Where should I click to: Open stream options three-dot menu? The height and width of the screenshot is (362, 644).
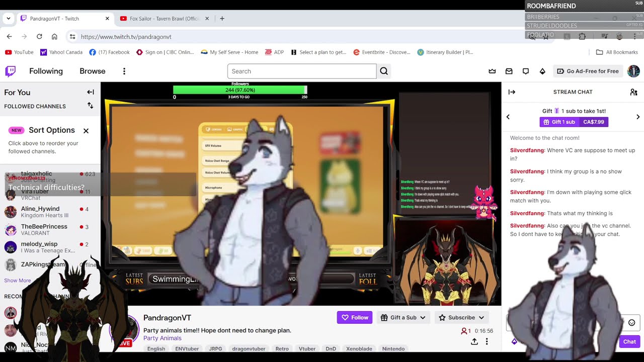pos(487,341)
